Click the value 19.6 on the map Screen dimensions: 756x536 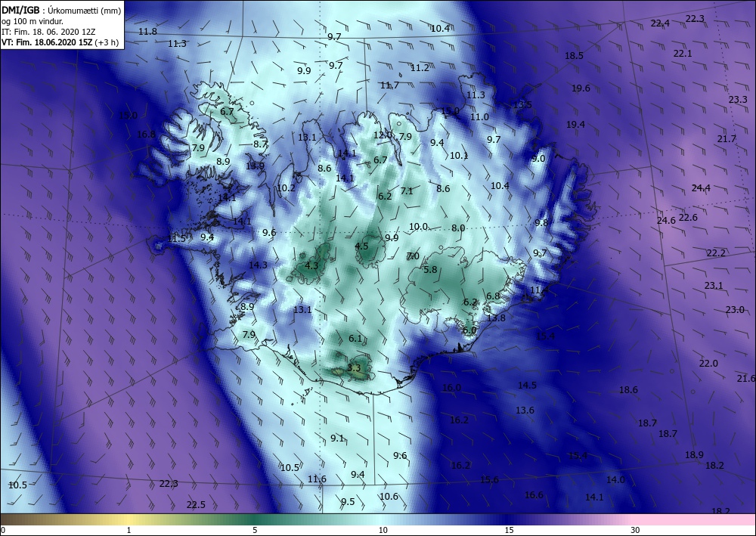[581, 88]
